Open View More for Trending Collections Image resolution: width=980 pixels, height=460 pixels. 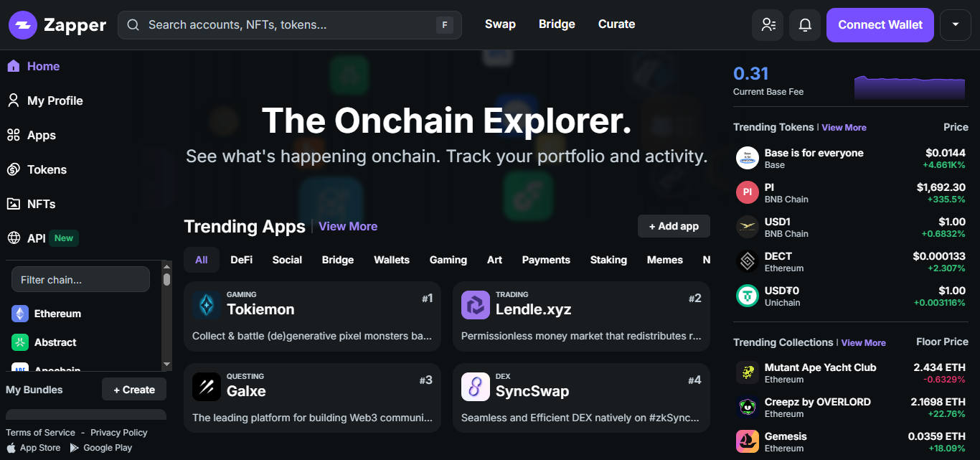click(863, 342)
